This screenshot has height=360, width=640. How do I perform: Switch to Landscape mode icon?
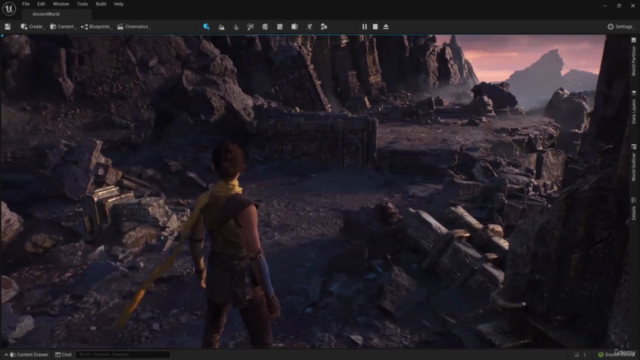(x=221, y=27)
